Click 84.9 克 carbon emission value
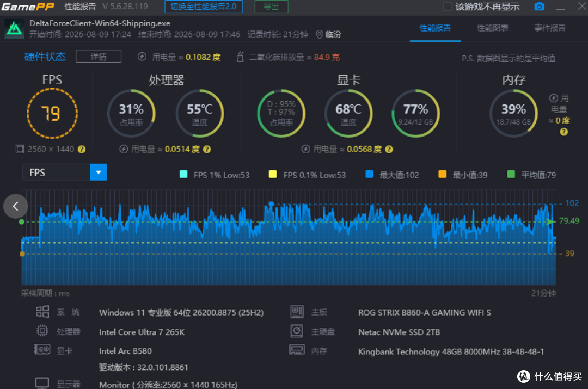The height and width of the screenshot is (389, 588). click(327, 57)
